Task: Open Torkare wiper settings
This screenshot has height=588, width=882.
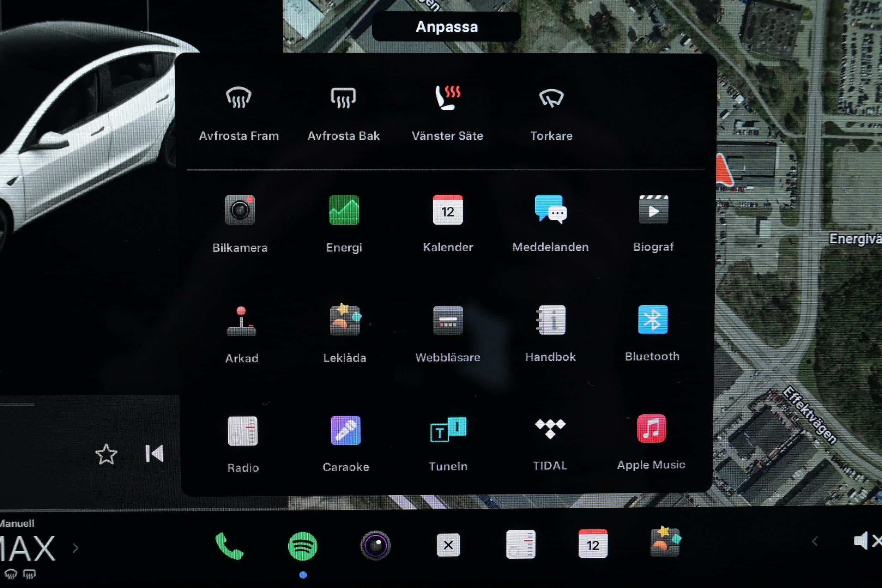Action: [x=551, y=98]
